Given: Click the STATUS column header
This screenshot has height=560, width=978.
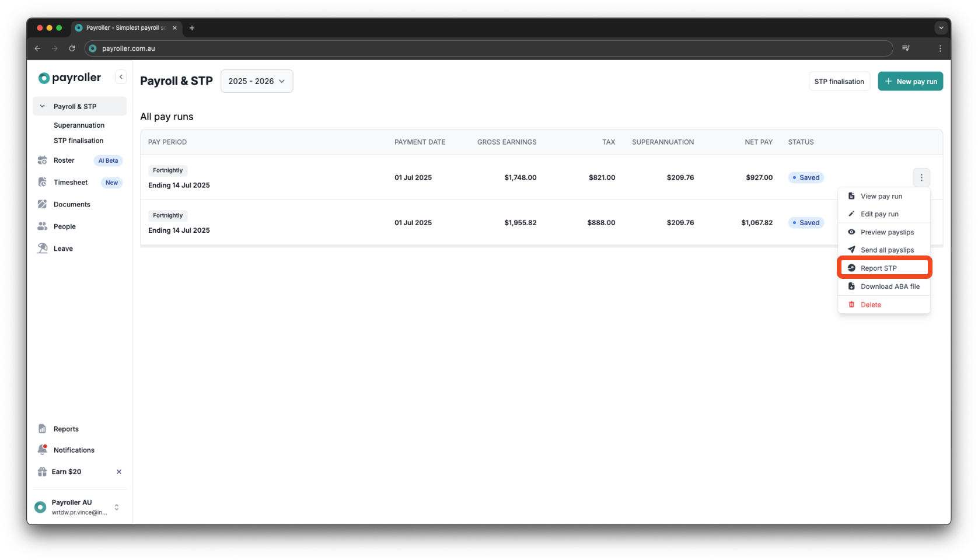Looking at the screenshot, I should (x=801, y=142).
